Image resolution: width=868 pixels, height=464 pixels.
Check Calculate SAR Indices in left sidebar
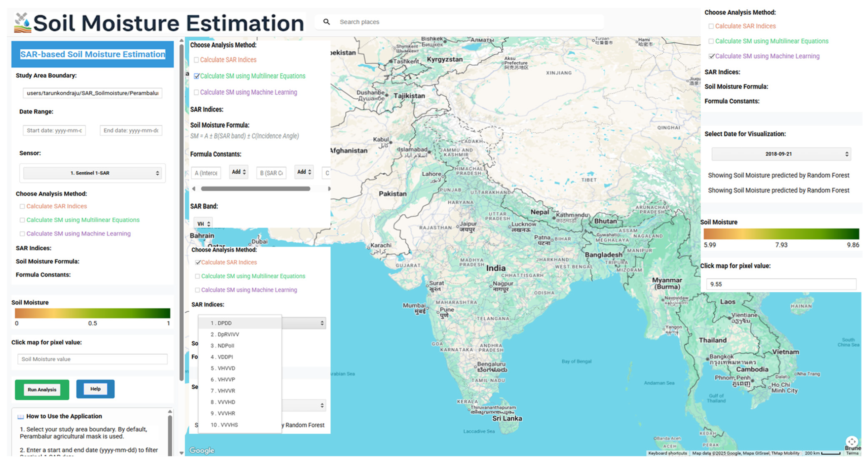(22, 206)
